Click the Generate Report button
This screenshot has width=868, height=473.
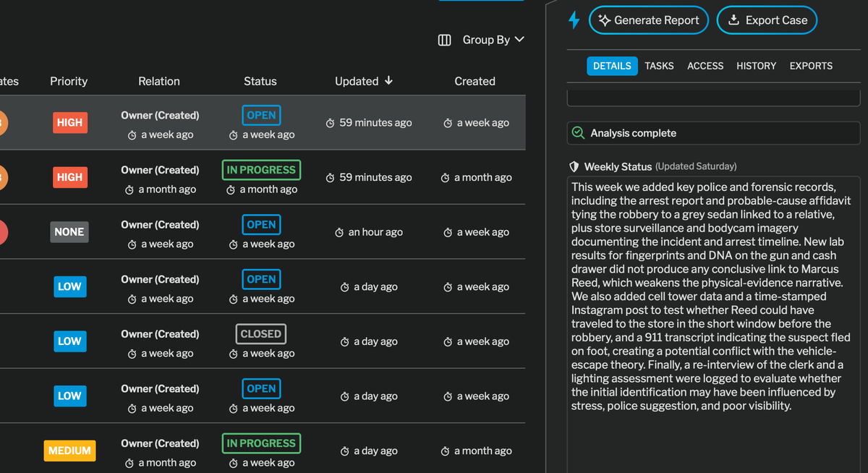[x=648, y=20]
